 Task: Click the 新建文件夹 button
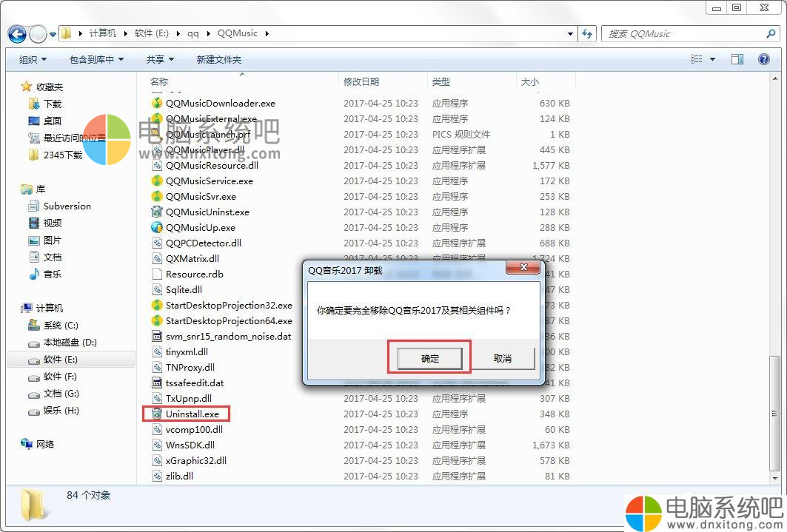tap(219, 60)
